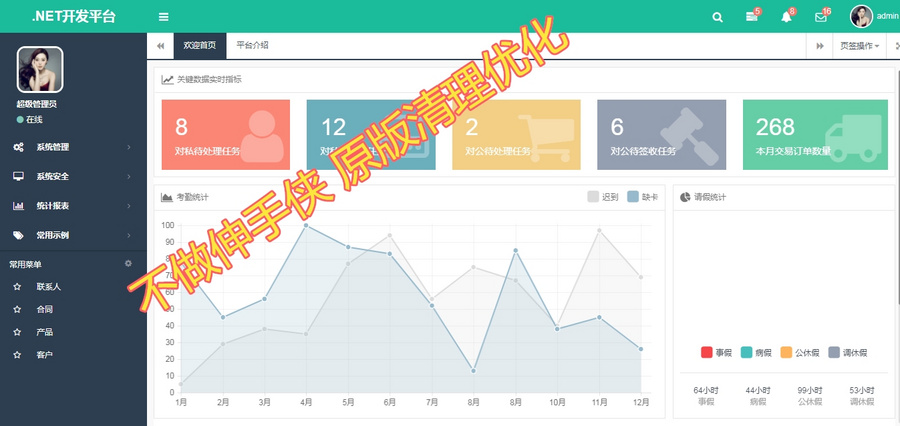Click the star icon beside 合同

click(x=17, y=309)
